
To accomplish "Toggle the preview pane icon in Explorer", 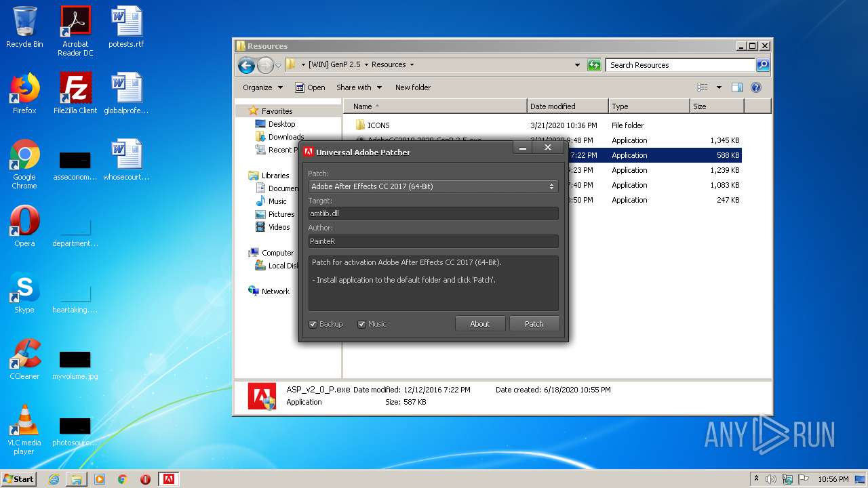I will pos(737,87).
